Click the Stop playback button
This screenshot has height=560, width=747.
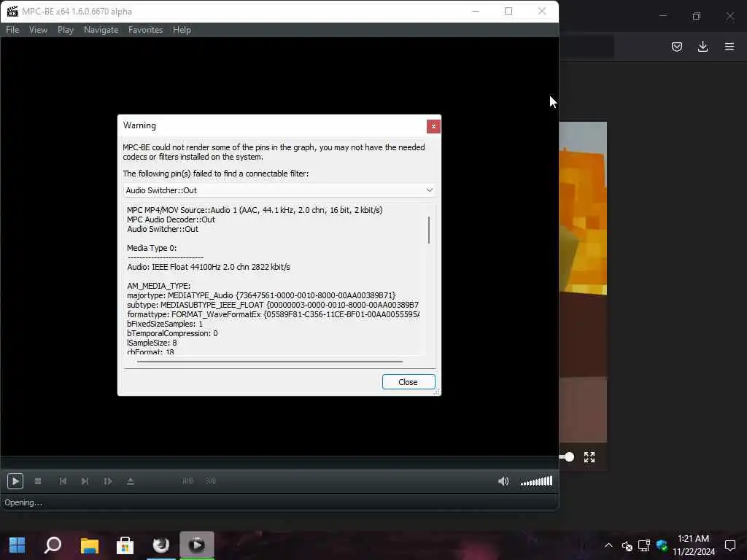coord(38,481)
